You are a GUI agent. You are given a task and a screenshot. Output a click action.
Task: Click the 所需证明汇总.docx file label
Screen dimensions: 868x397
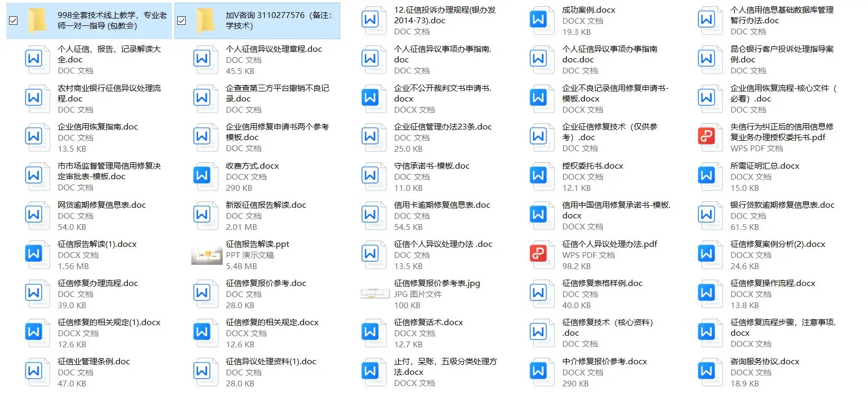(x=764, y=166)
